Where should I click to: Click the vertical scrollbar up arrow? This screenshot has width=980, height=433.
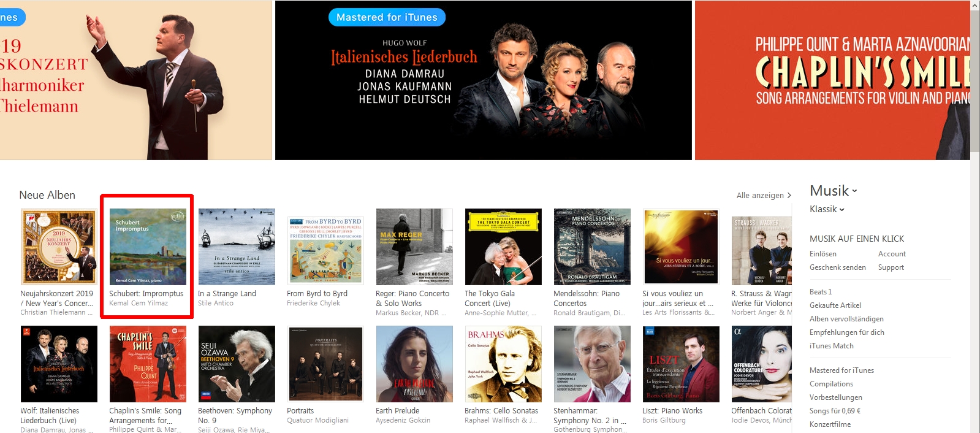coord(975,5)
